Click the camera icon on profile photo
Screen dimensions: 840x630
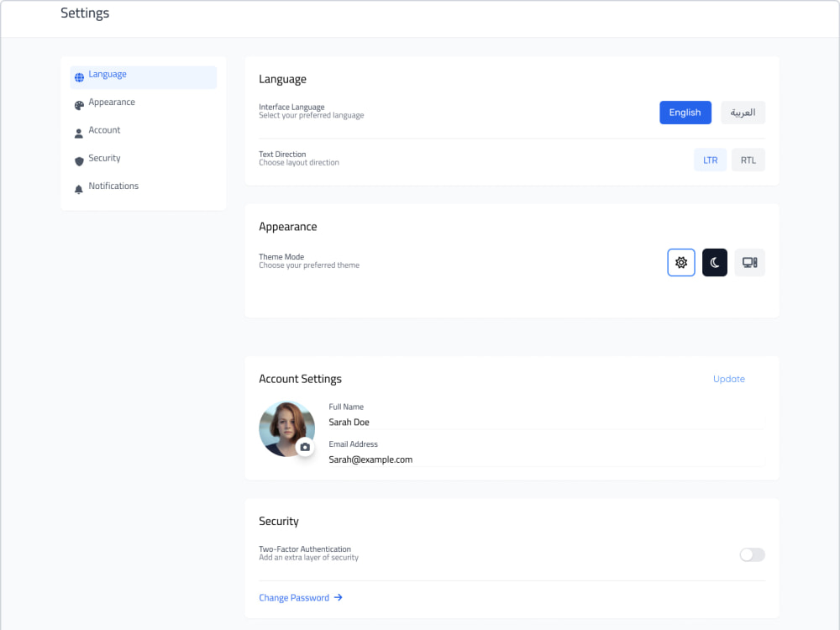(305, 447)
